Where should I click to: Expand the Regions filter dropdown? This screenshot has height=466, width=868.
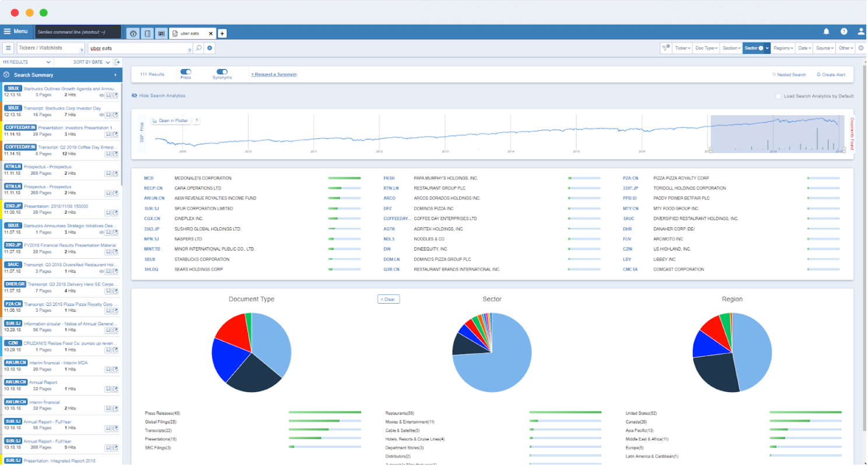pos(783,48)
